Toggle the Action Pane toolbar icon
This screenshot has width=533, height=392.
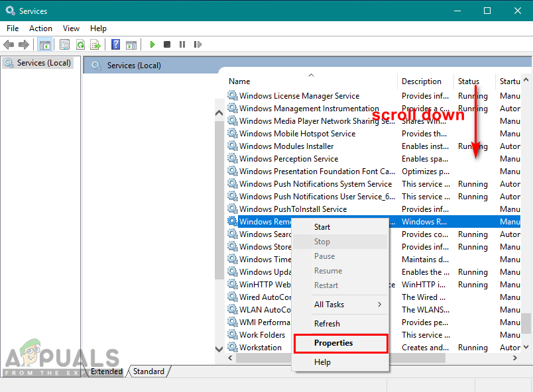tap(131, 44)
